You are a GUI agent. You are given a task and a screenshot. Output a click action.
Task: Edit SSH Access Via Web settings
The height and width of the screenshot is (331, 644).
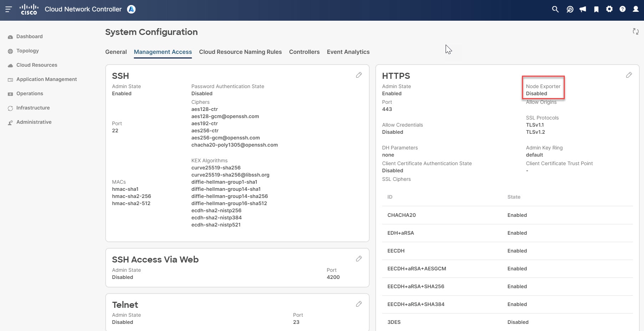coord(359,259)
